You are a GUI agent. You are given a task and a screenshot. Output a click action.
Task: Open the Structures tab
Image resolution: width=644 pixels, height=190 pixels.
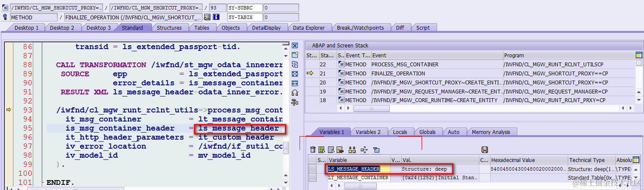169,28
